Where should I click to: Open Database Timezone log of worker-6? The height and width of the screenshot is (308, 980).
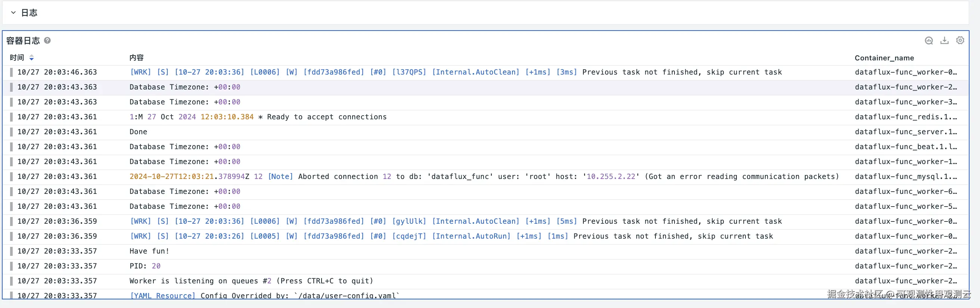coord(185,191)
